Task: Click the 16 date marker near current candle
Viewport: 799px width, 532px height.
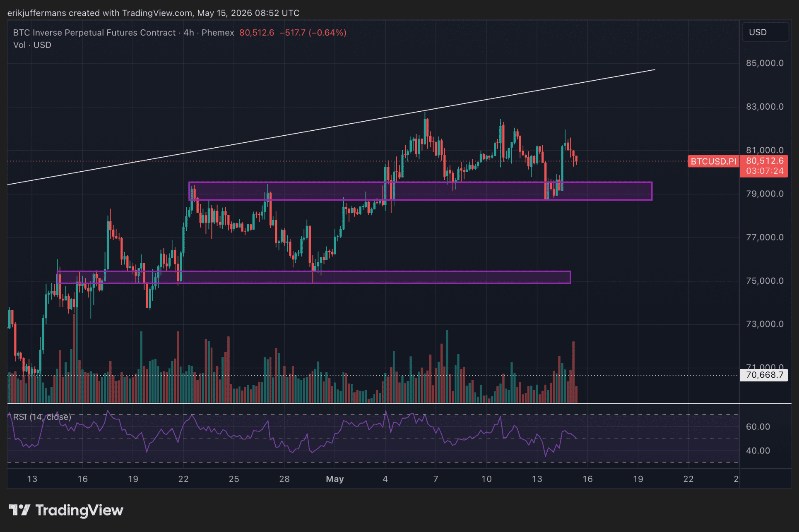Action: (587, 479)
